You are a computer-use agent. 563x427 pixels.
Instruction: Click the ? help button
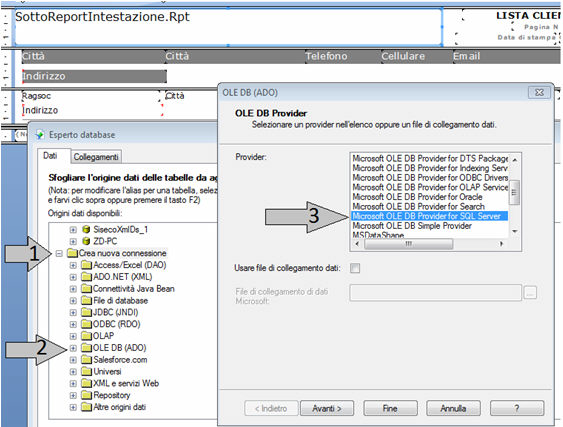tap(517, 408)
